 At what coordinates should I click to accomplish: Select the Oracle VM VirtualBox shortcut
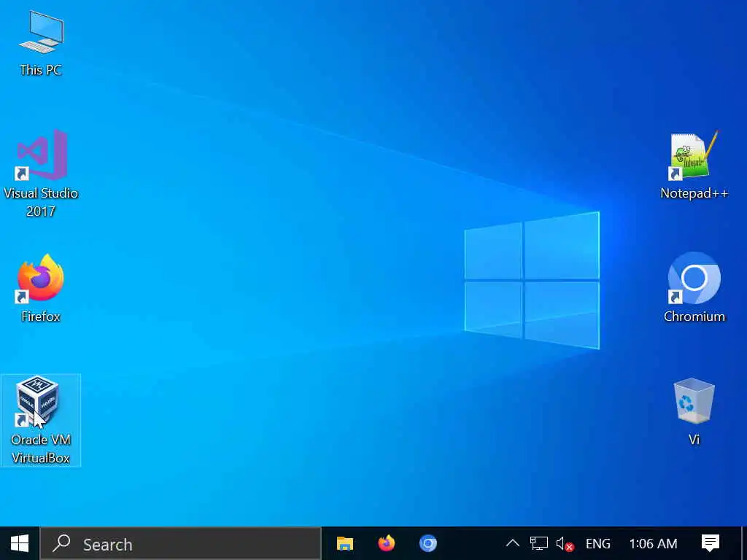(x=41, y=420)
